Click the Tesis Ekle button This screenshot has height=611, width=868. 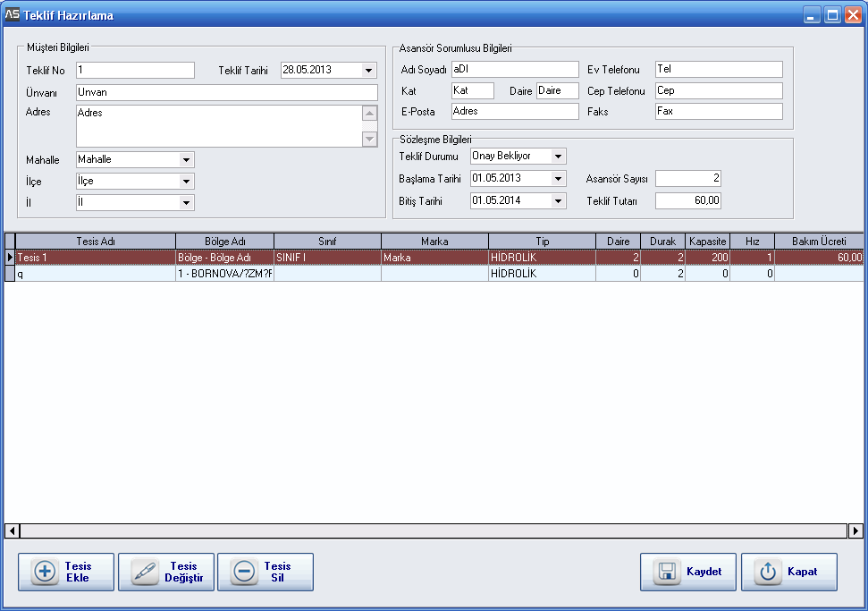click(x=66, y=572)
